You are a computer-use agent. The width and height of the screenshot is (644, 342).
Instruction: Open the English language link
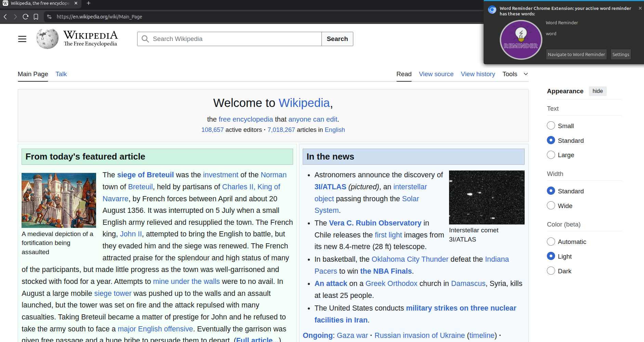(335, 130)
